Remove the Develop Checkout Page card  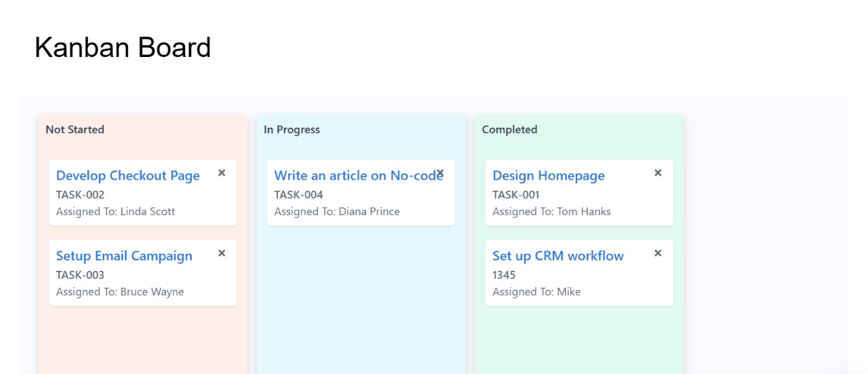tap(222, 173)
